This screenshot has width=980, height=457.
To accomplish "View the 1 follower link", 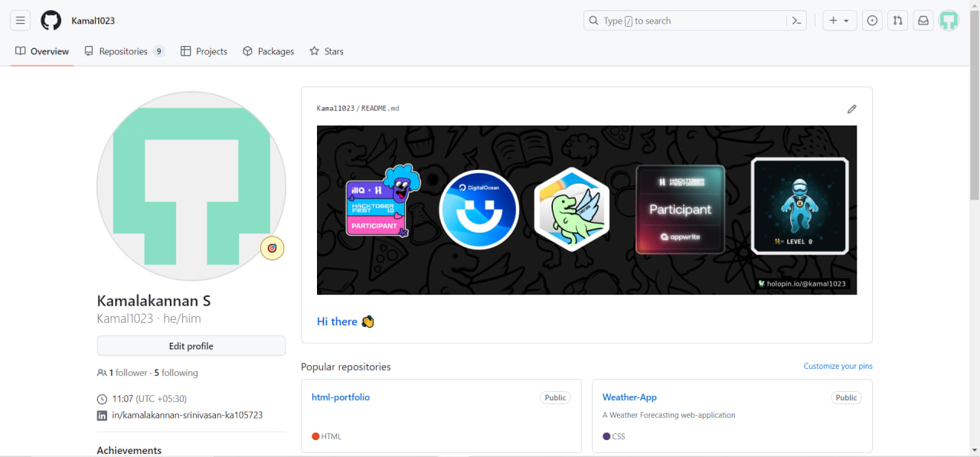I will click(128, 373).
